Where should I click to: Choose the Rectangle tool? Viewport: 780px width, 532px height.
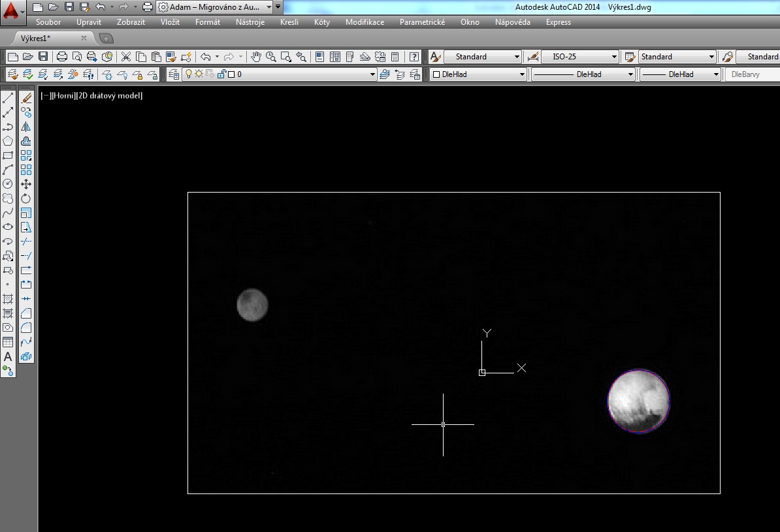point(8,155)
